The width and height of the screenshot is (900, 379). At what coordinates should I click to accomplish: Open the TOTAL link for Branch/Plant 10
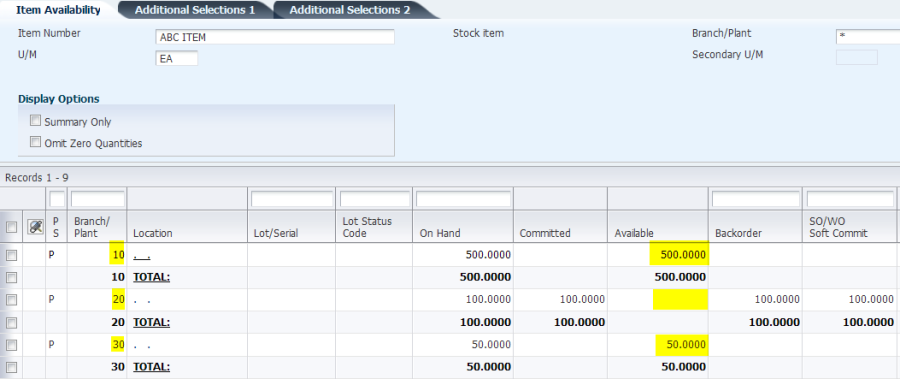pos(152,277)
